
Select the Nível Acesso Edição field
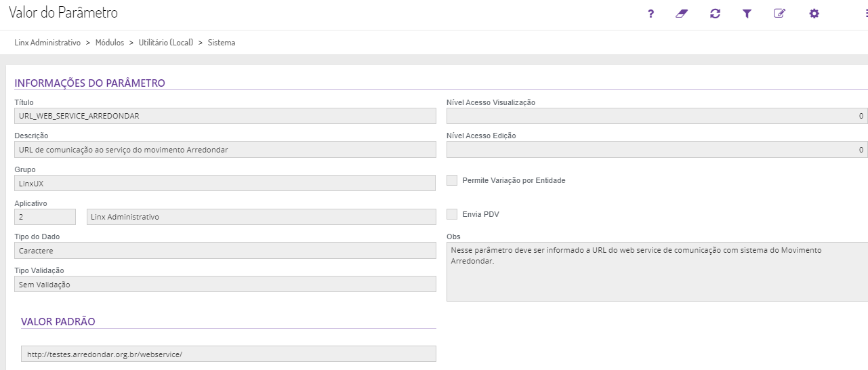pyautogui.click(x=657, y=150)
